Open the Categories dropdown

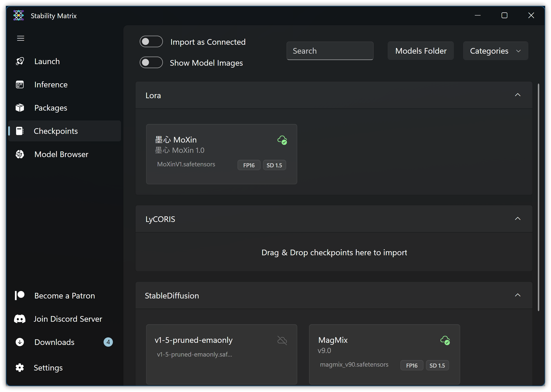[495, 51]
